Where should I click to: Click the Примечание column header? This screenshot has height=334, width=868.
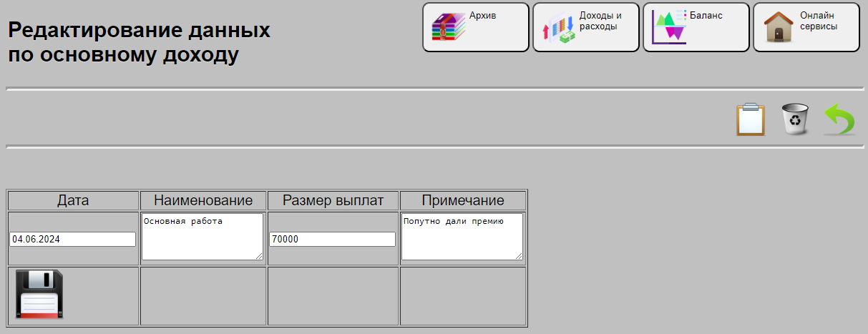click(463, 200)
